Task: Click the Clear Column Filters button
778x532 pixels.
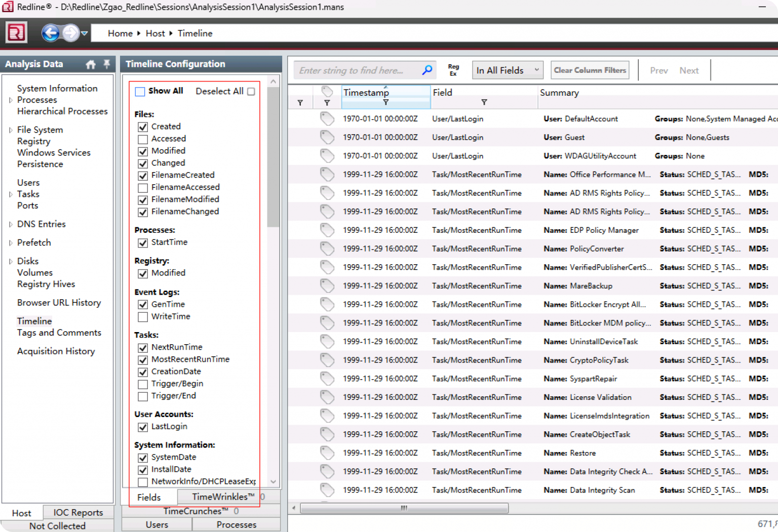Action: (590, 70)
